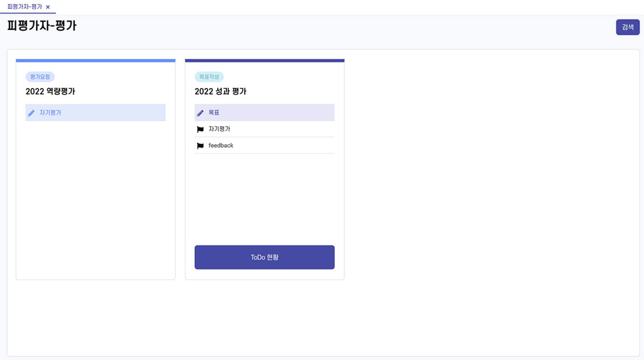Open the 2022 역량평가 card title
The width and height of the screenshot is (644, 360).
pos(51,91)
